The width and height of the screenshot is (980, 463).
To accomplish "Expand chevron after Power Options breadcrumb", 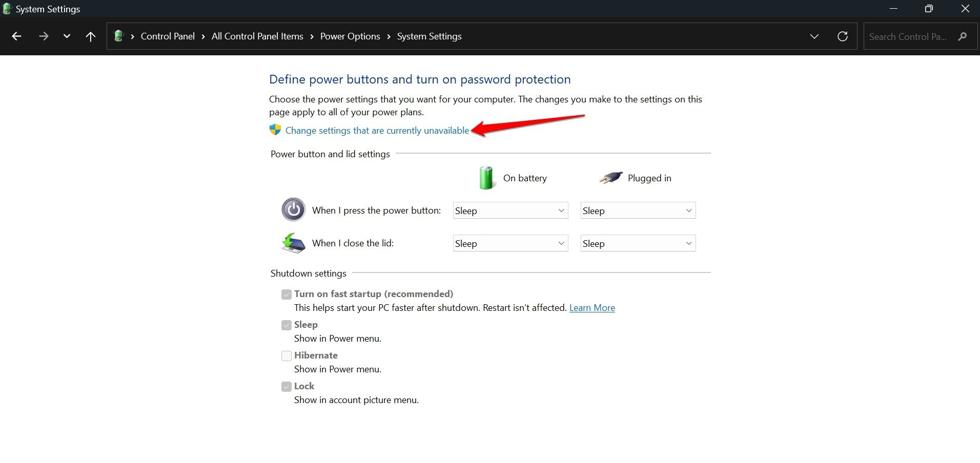I will click(389, 36).
